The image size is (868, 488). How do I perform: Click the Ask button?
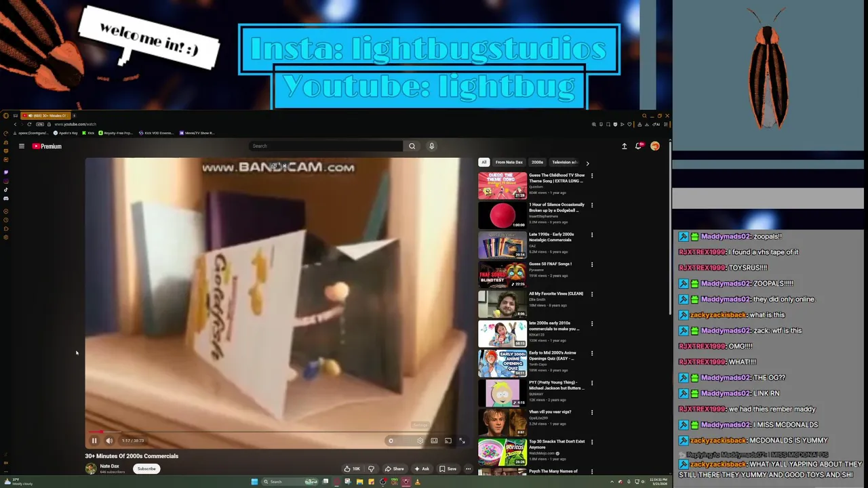422,468
